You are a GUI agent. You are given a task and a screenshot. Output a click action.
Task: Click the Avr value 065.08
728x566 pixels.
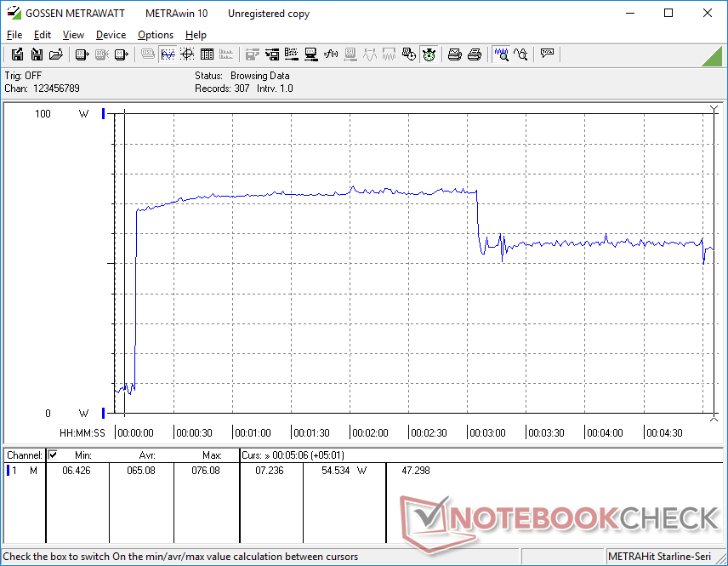coord(141,471)
